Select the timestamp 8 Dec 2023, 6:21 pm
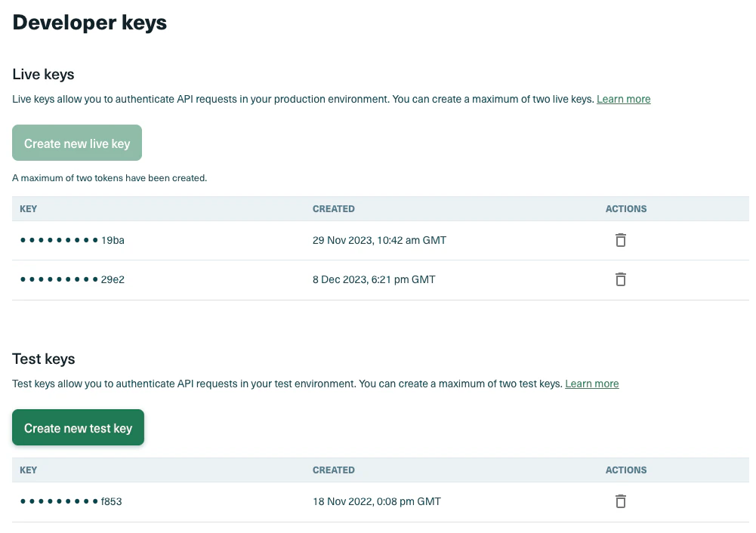 pyautogui.click(x=374, y=279)
